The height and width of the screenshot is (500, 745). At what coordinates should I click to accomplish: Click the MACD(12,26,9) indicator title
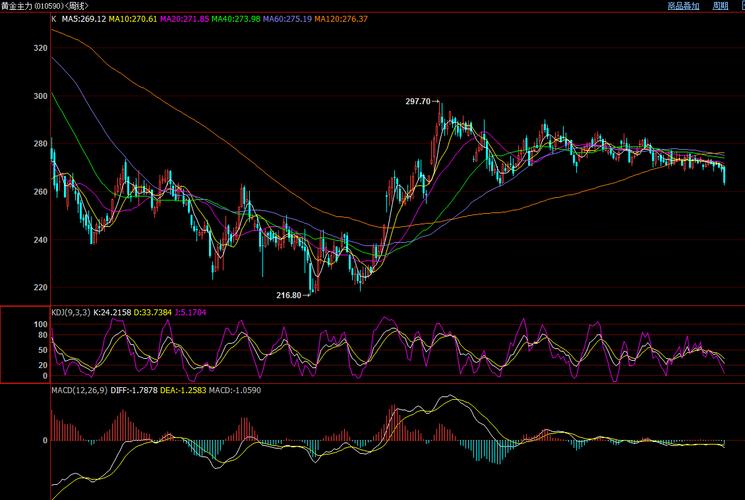click(x=79, y=390)
